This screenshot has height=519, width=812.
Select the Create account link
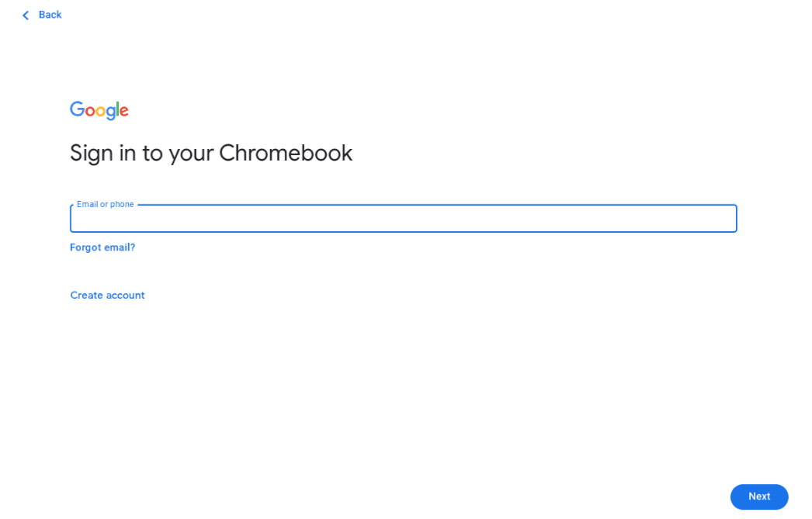[107, 295]
